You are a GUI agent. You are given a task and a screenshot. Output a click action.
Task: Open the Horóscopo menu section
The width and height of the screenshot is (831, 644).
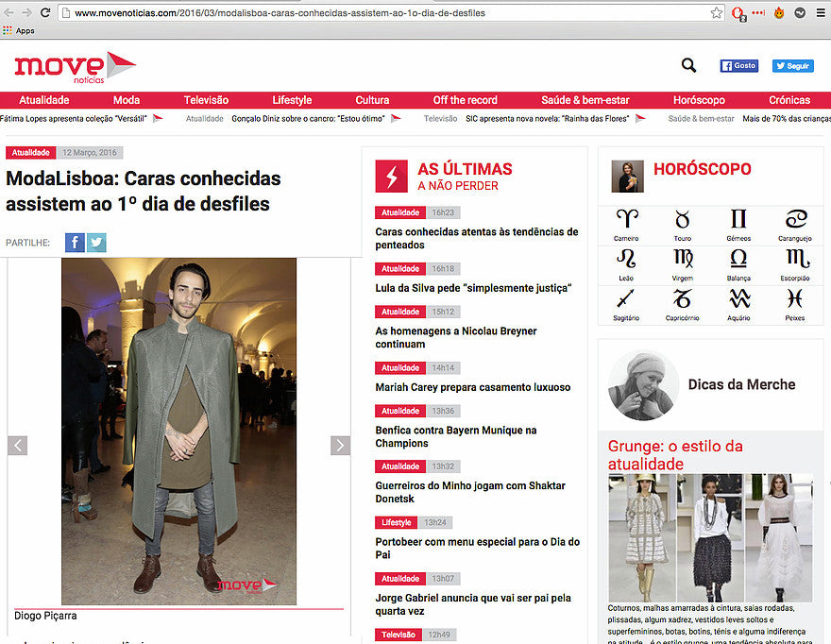tap(699, 100)
